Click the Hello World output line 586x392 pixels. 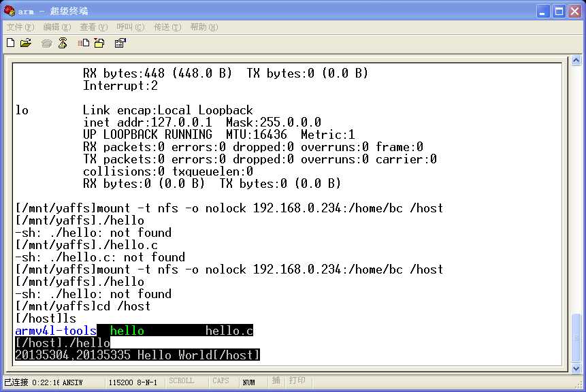(137, 355)
